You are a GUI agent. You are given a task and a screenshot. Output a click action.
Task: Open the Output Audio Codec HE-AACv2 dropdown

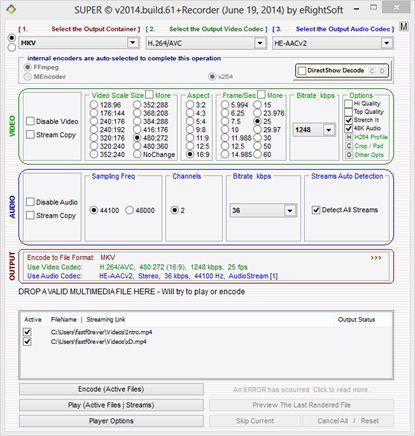[x=386, y=43]
